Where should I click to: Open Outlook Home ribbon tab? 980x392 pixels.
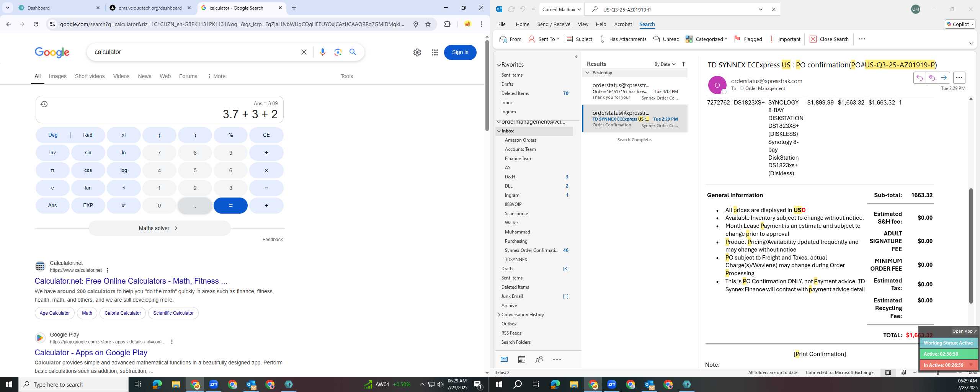point(523,24)
